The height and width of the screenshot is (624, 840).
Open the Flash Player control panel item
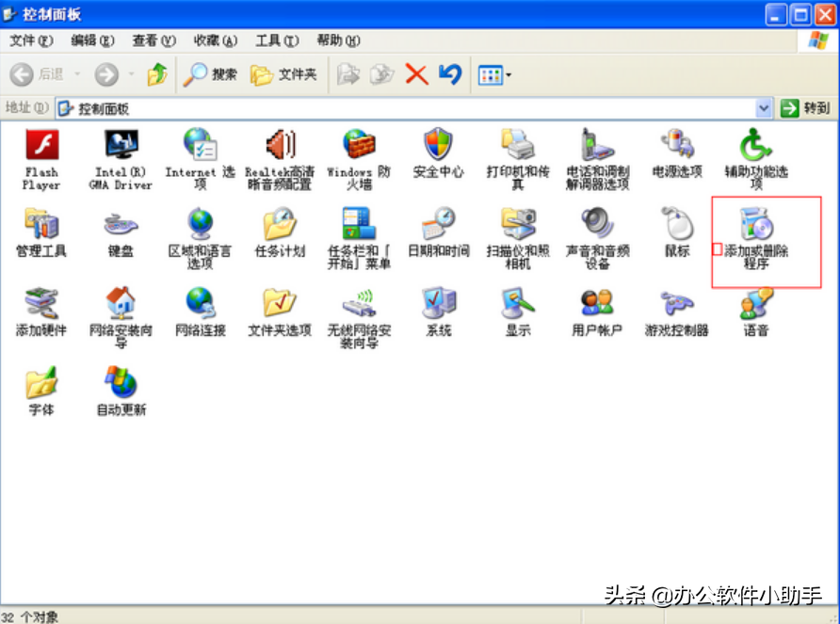(x=41, y=147)
